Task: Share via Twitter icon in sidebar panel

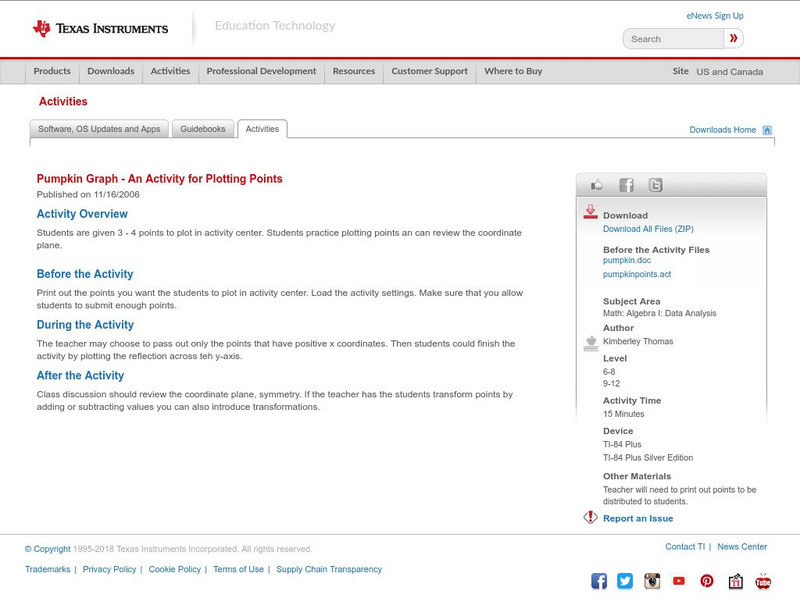Action: pyautogui.click(x=655, y=185)
